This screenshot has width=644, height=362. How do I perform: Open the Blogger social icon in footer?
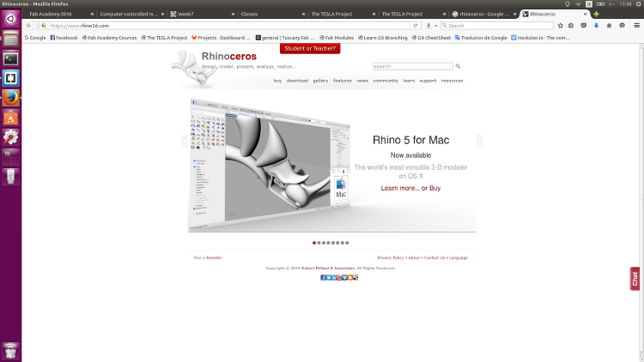350,277
